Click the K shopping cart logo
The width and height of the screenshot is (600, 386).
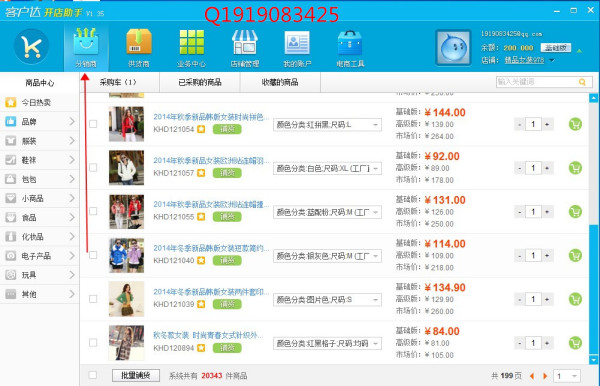[31, 46]
